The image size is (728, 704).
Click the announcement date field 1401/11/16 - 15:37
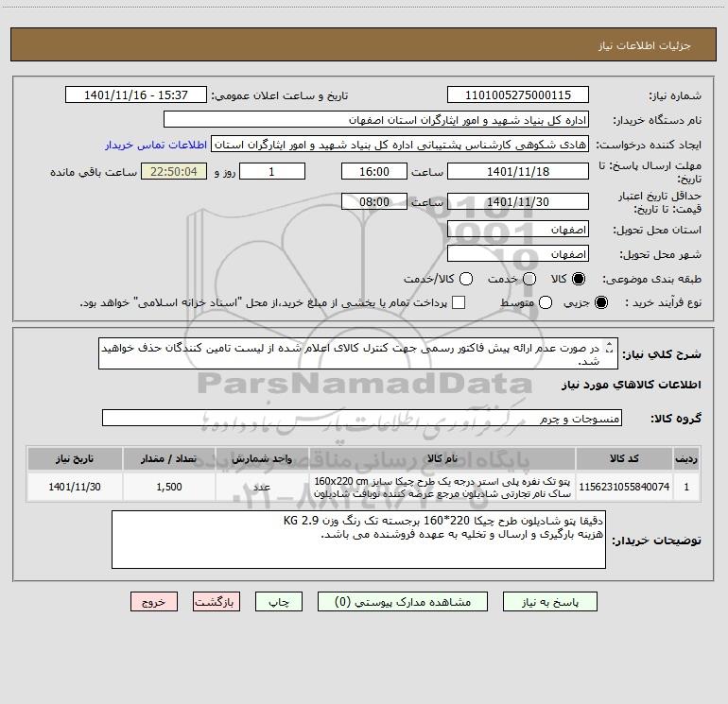[x=136, y=95]
